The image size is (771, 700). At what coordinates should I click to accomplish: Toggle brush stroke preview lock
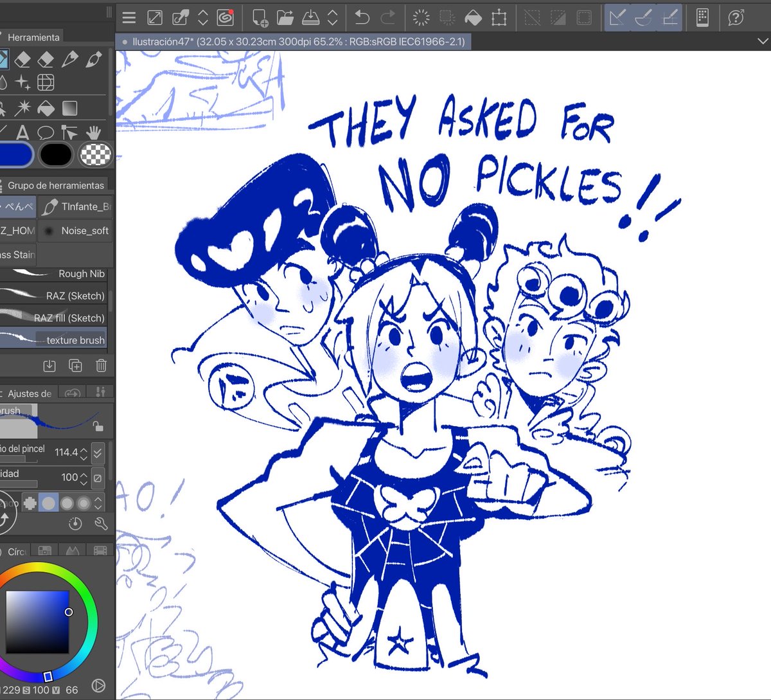pyautogui.click(x=98, y=426)
